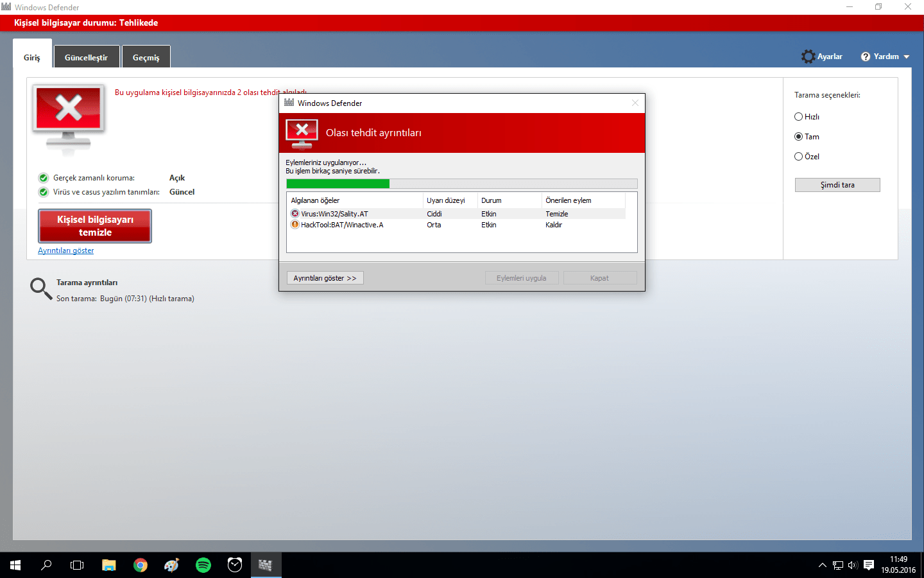Image resolution: width=924 pixels, height=578 pixels.
Task: Click the Açık real-time protection status
Action: [177, 178]
